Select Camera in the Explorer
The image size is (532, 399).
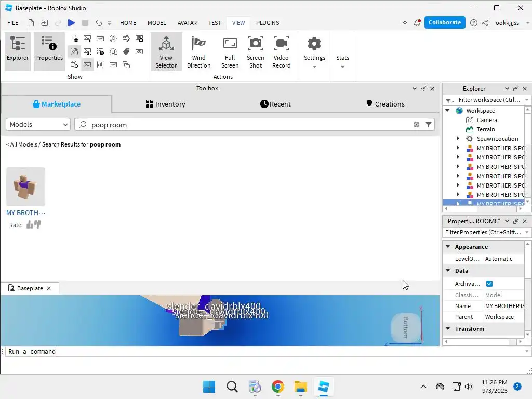coord(486,120)
